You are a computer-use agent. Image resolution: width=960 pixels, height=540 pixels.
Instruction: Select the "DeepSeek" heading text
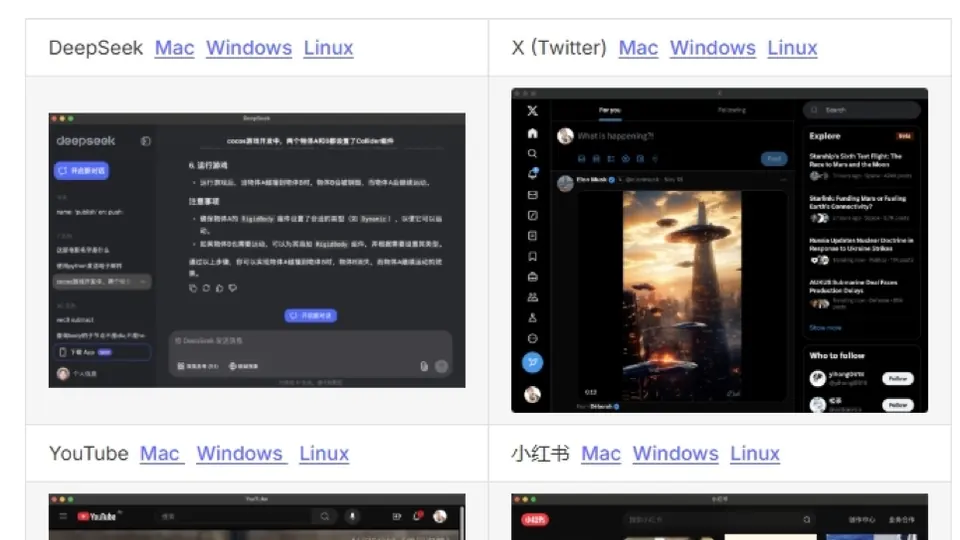click(x=96, y=48)
